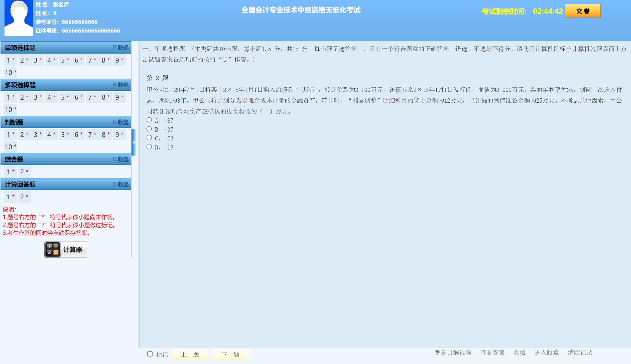631x364 pixels.
Task: Go to next question via 下一题
Action: point(230,354)
